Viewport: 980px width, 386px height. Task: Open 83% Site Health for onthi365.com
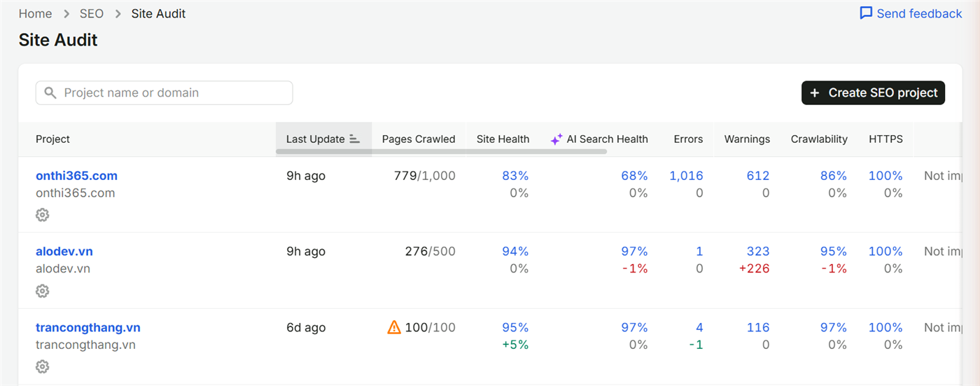point(515,176)
